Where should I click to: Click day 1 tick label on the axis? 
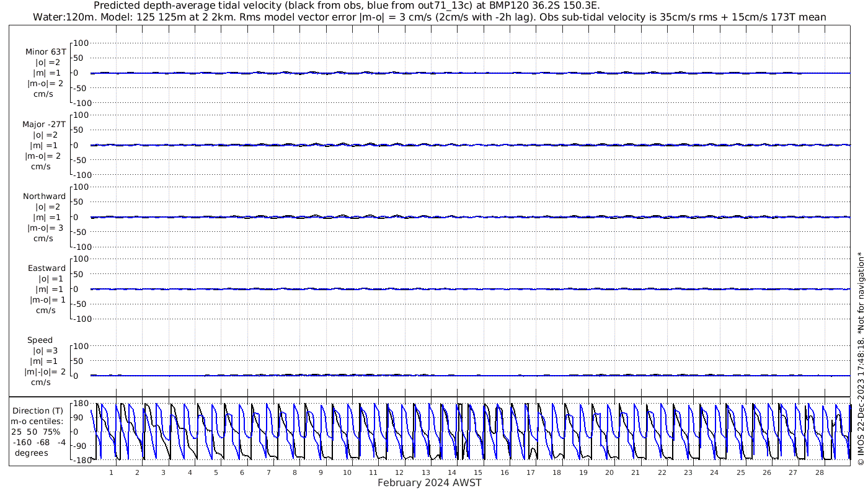tap(111, 472)
